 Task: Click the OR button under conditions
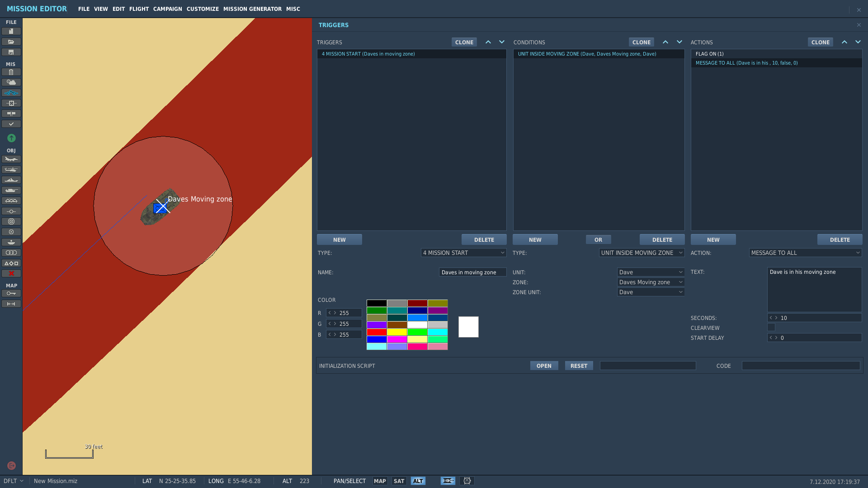(599, 239)
